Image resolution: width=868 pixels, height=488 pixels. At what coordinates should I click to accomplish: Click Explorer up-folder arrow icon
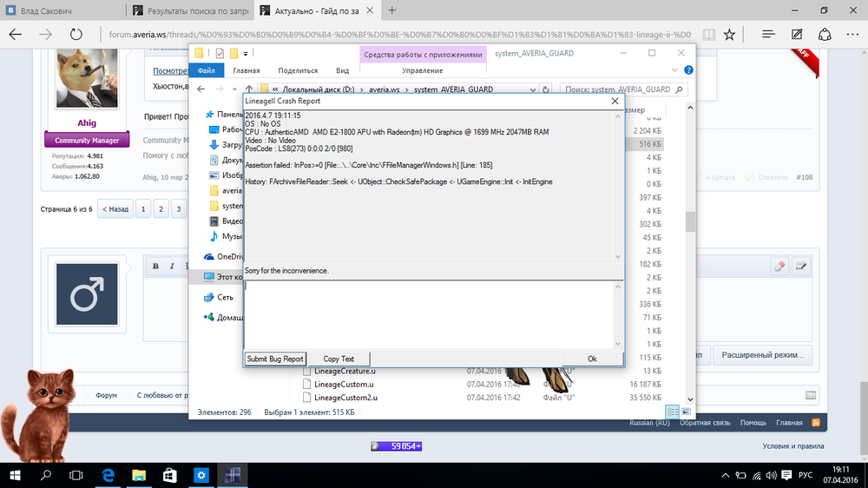[250, 89]
